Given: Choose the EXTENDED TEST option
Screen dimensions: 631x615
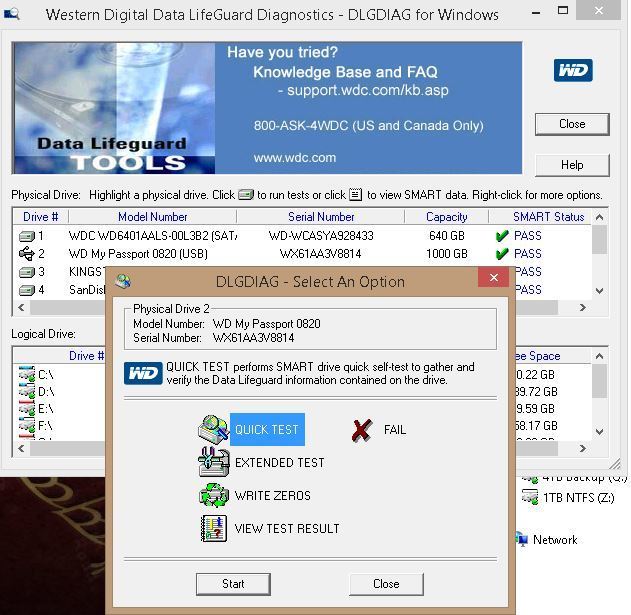Looking at the screenshot, I should [x=280, y=462].
